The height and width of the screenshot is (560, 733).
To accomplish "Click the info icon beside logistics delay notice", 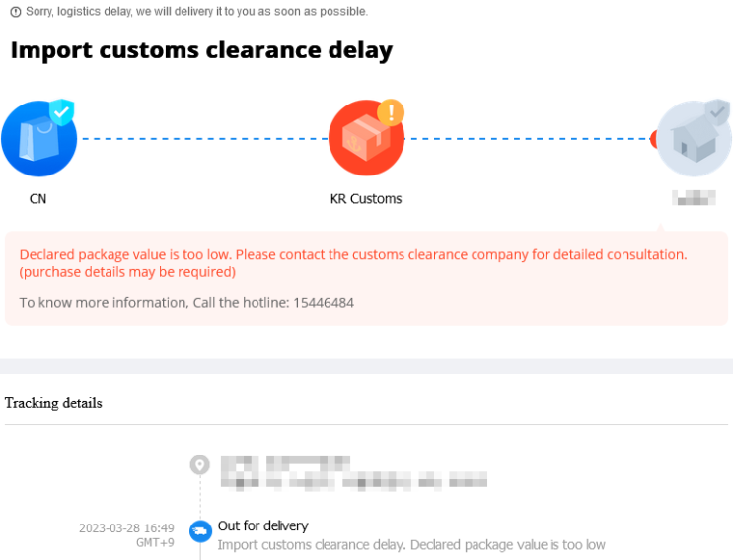I will [x=15, y=12].
